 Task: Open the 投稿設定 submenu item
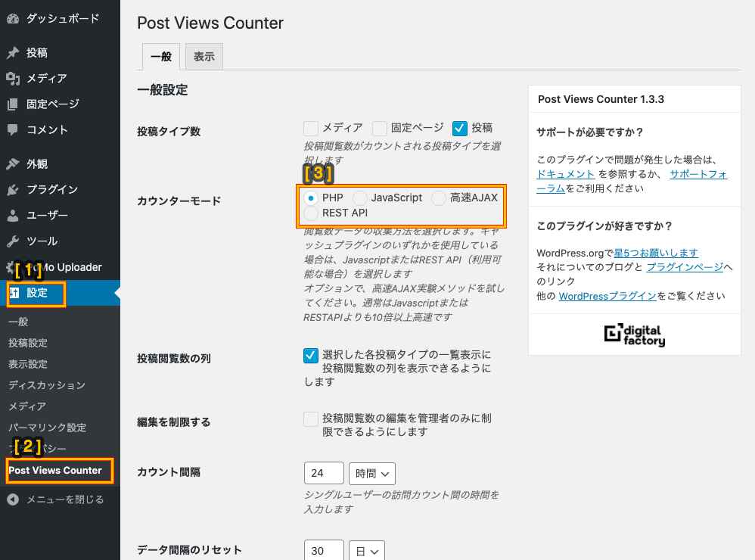[28, 343]
